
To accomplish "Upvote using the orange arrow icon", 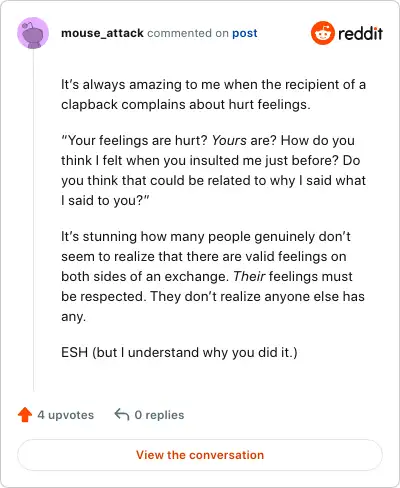I will [x=25, y=415].
